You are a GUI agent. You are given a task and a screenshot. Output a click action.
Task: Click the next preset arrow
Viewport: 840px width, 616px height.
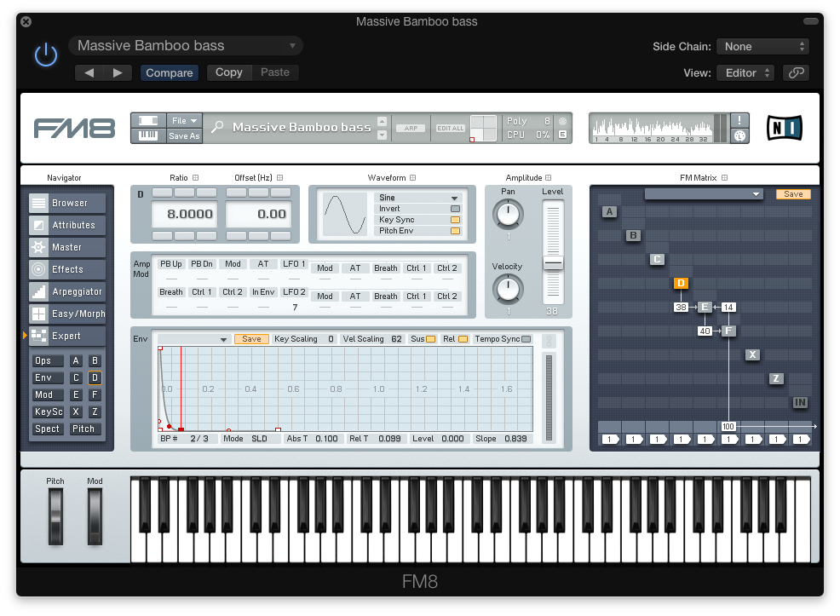(118, 72)
